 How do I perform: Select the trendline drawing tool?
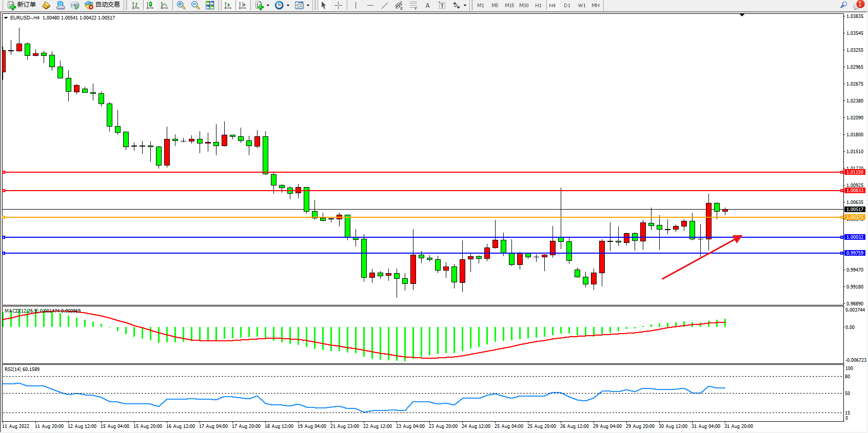click(385, 5)
